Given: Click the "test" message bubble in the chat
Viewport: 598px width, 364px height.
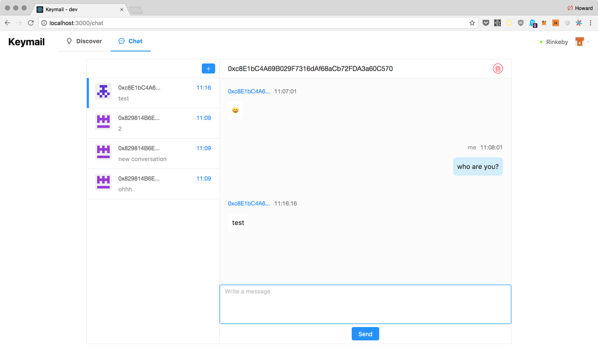Looking at the screenshot, I should tap(238, 223).
